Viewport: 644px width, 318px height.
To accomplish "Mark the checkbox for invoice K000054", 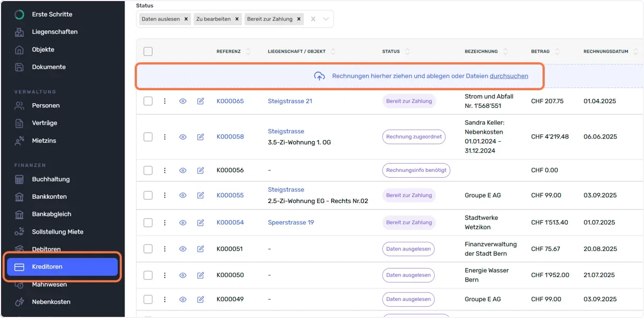I will [x=148, y=222].
